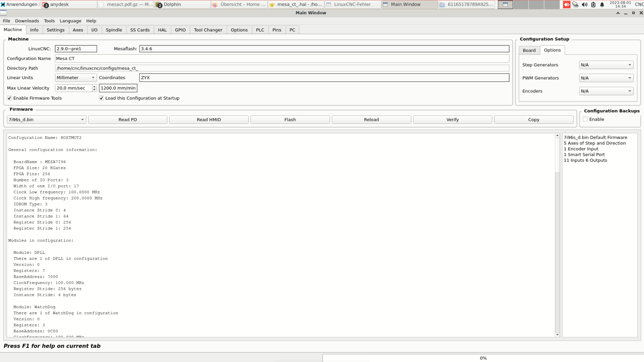Uncheck Enable Firmware Tools
644x362 pixels.
click(10, 98)
